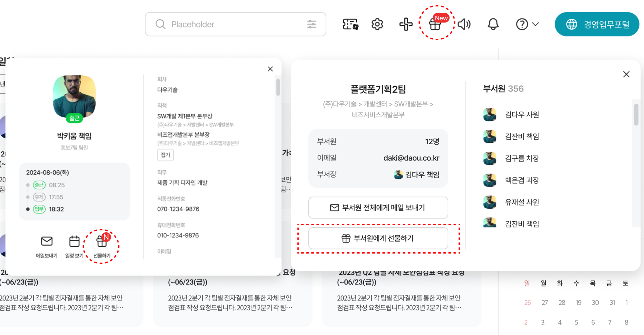Collapse positions with the 접기 button
This screenshot has height=335, width=644.
[165, 155]
